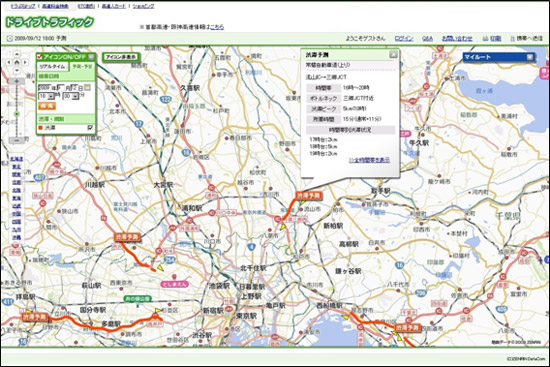Click the year input field

[45, 87]
